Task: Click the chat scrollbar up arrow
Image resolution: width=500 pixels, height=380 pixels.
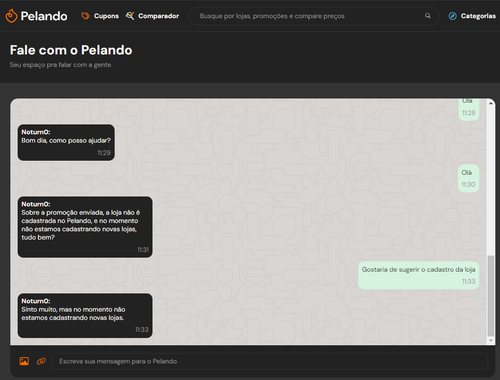Action: pos(491,103)
